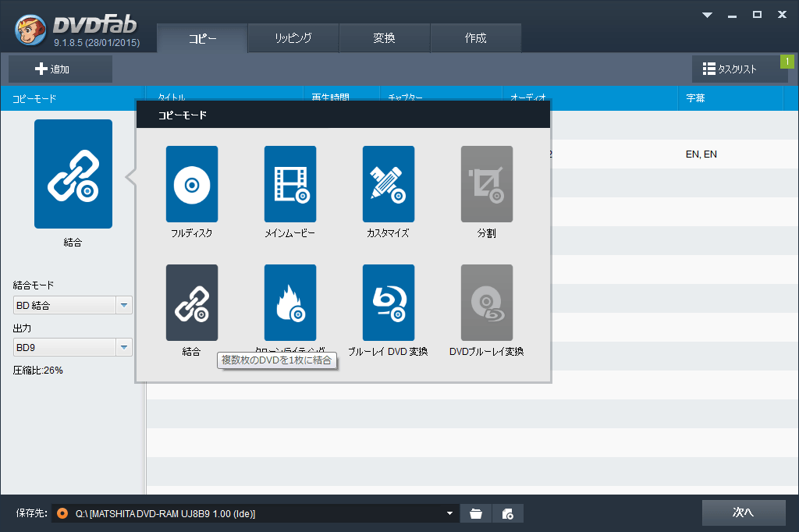Click the EN, EN subtitle cell
Viewport: 799px width, 532px height.
pos(701,154)
